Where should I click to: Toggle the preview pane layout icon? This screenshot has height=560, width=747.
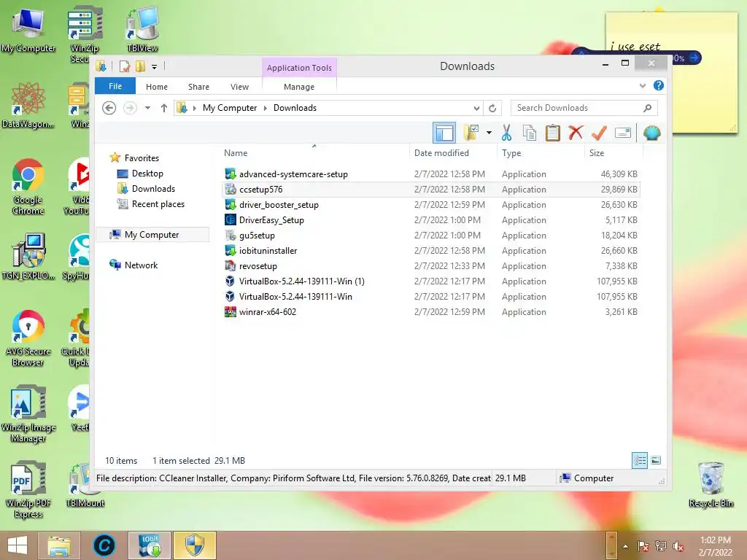(444, 133)
